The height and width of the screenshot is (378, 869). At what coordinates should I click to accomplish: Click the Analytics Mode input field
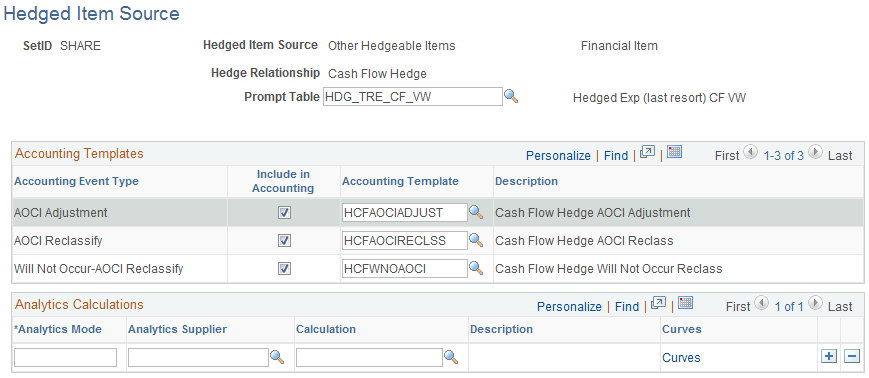coord(65,357)
